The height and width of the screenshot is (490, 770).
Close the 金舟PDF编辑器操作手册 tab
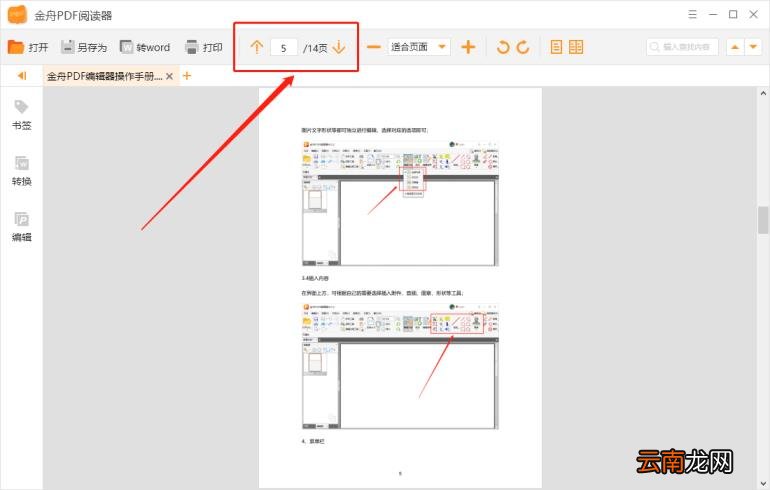coord(169,76)
